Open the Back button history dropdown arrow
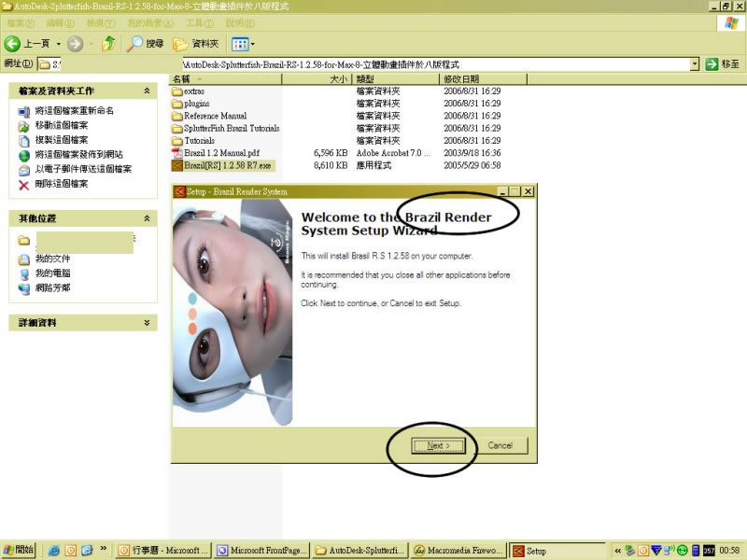The height and width of the screenshot is (560, 747). pos(59,44)
